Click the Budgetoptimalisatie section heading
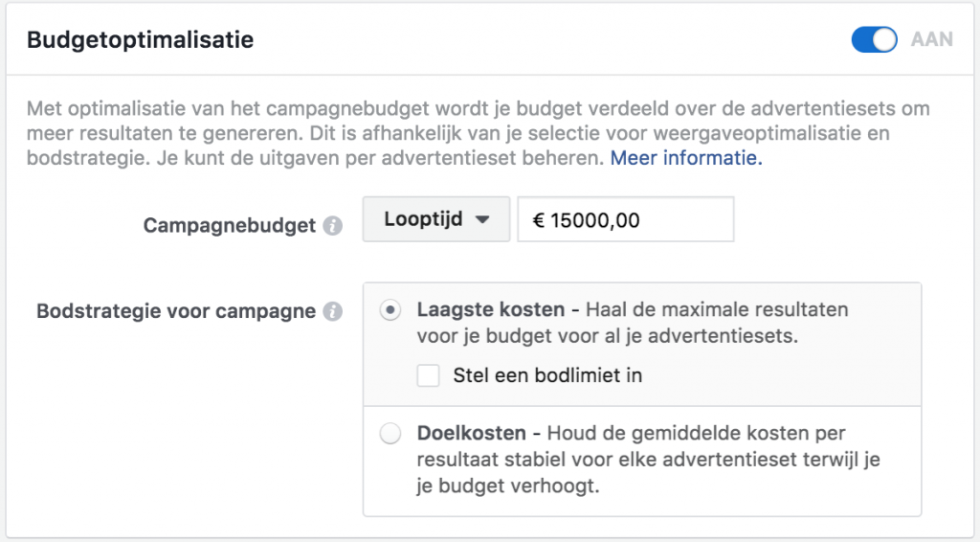The width and height of the screenshot is (980, 542). click(x=140, y=39)
